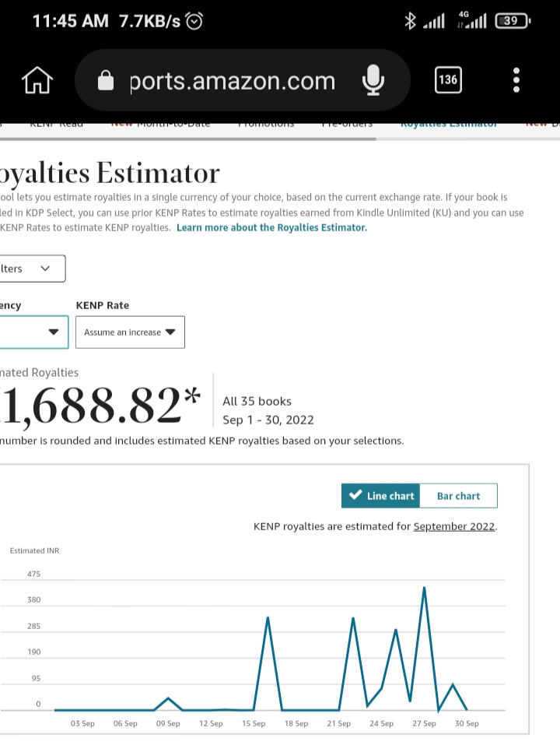Click 'Learn more about the Royalties Estimator' link
The width and height of the screenshot is (560, 752).
[x=271, y=227]
